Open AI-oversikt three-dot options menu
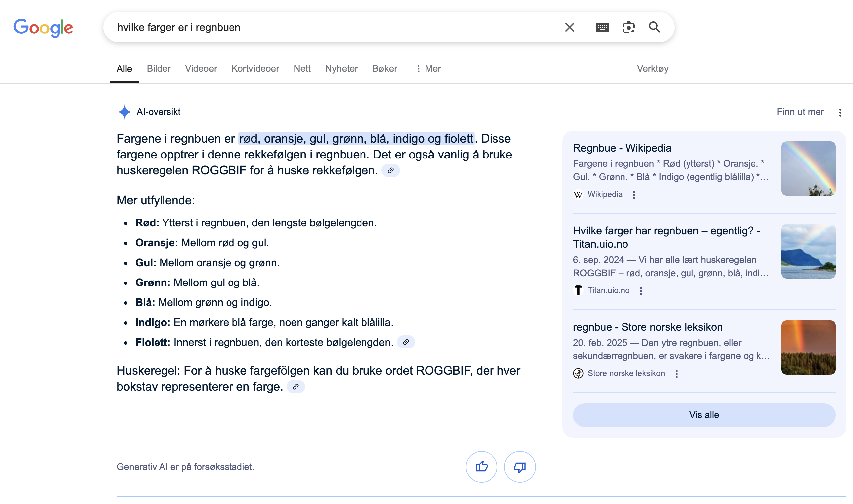The height and width of the screenshot is (504, 853). click(840, 112)
